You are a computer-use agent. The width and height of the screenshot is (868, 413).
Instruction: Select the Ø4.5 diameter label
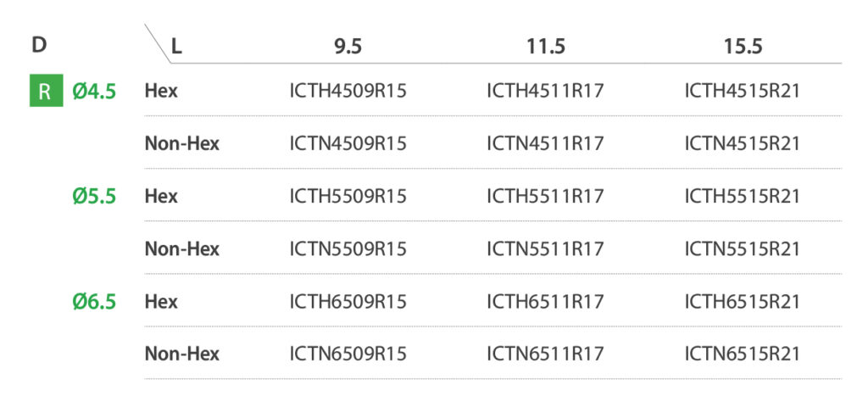coord(94,92)
